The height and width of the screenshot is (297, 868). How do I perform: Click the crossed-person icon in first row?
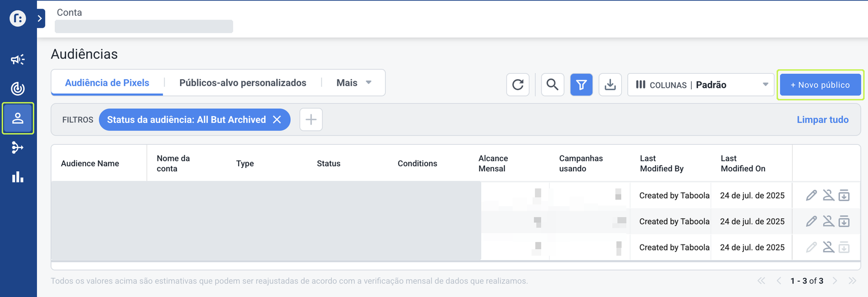(x=828, y=195)
